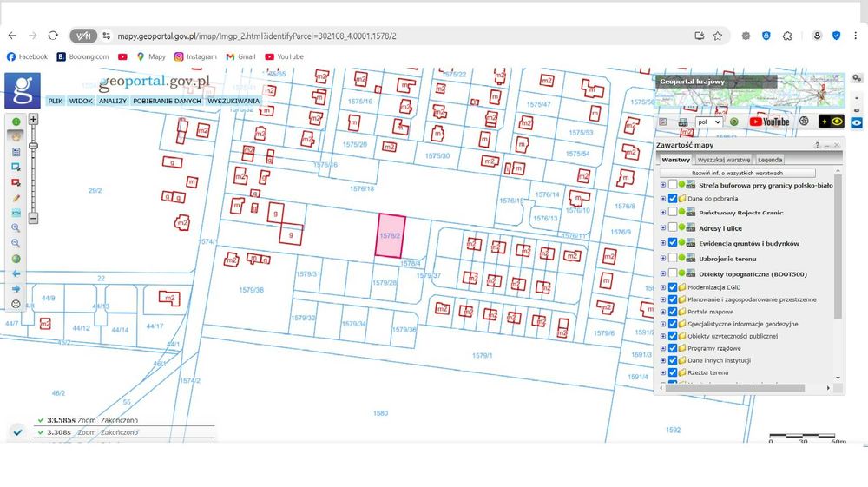
Task: Click the crossed circle clear tool
Action: tap(16, 304)
